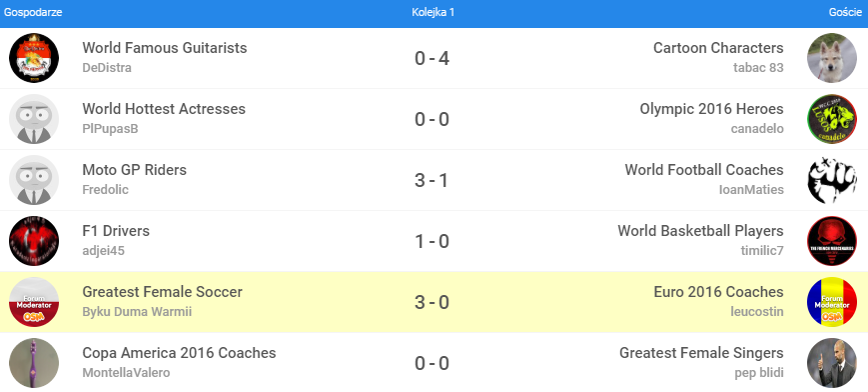The image size is (868, 392).
Task: Click timilic7's red skull logo
Action: pyautogui.click(x=832, y=241)
